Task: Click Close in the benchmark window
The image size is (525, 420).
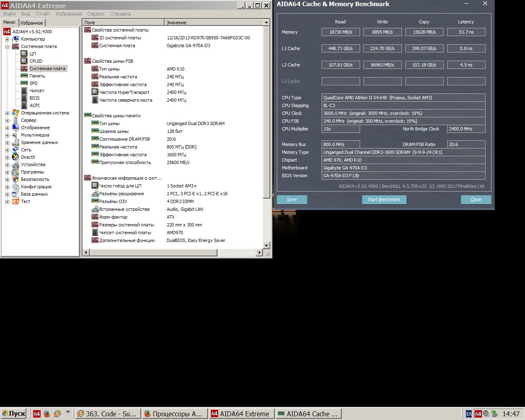Action: (476, 199)
